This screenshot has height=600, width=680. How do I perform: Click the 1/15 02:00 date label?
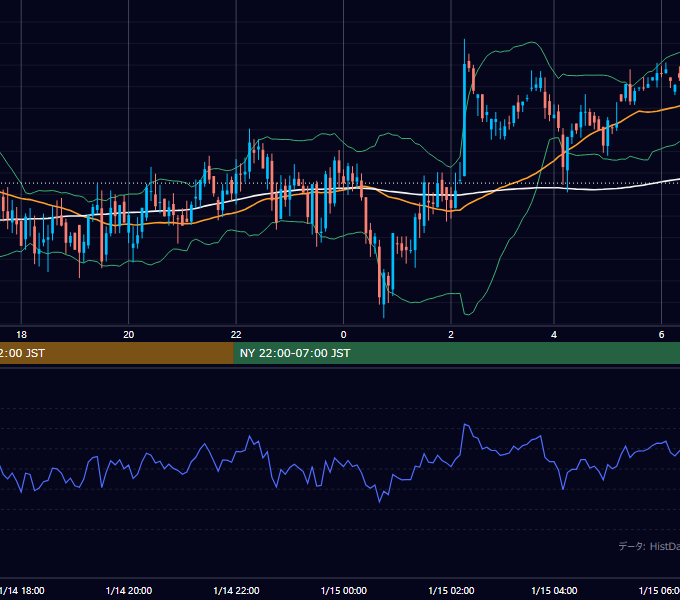pos(451,590)
